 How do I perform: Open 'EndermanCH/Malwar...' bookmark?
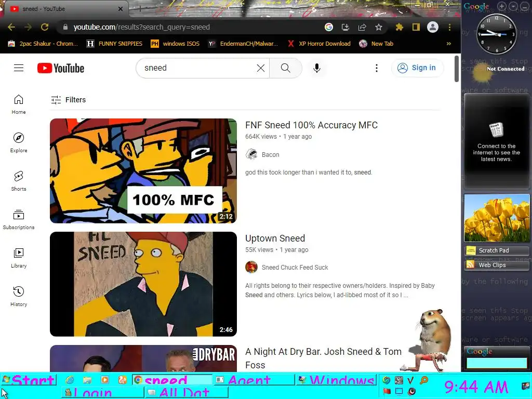coord(243,44)
